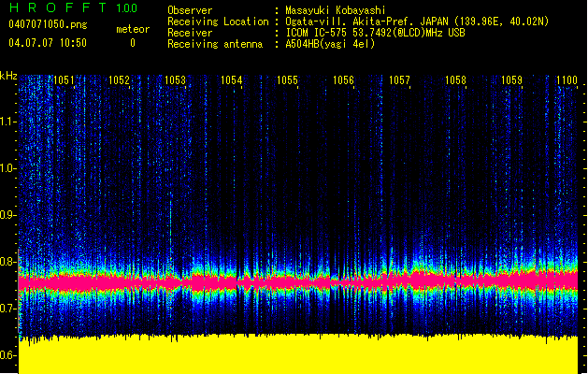Click the 1055 time marker
The width and height of the screenshot is (588, 374).
pyautogui.click(x=287, y=80)
